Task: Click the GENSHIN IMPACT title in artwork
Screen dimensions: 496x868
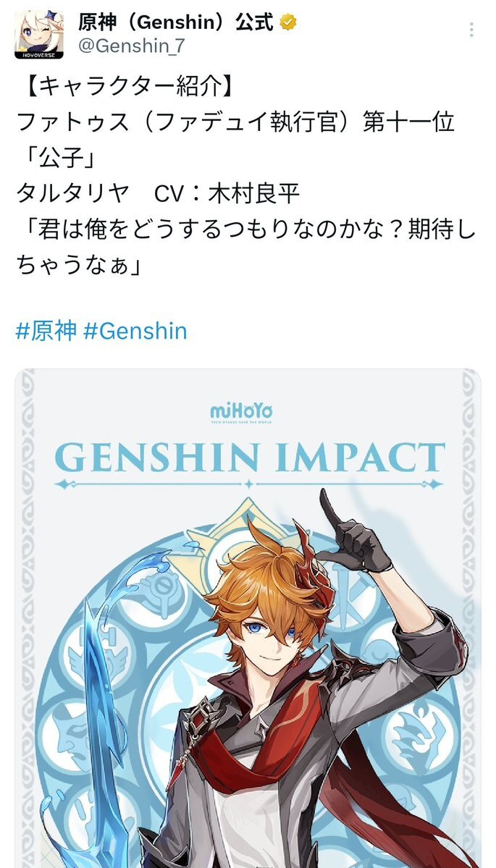Action: pos(250,458)
